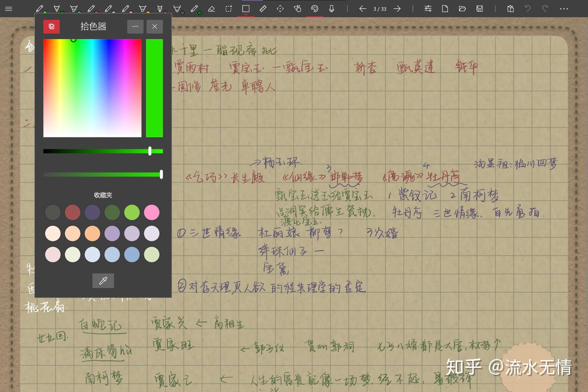Activate the eyedropper color sampler
The width and height of the screenshot is (588, 392).
point(103,281)
